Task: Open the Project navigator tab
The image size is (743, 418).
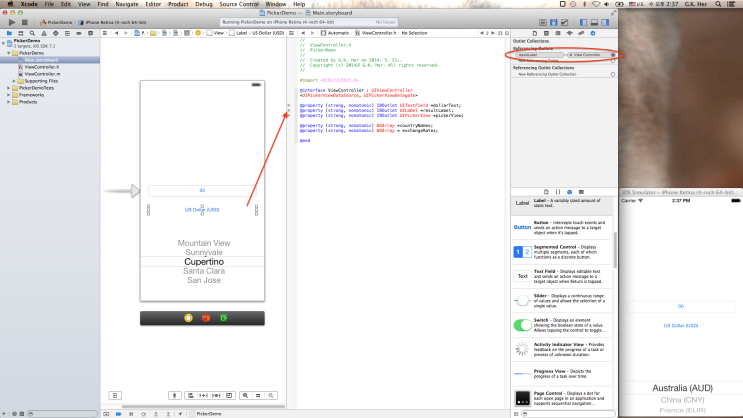Action: (9, 33)
